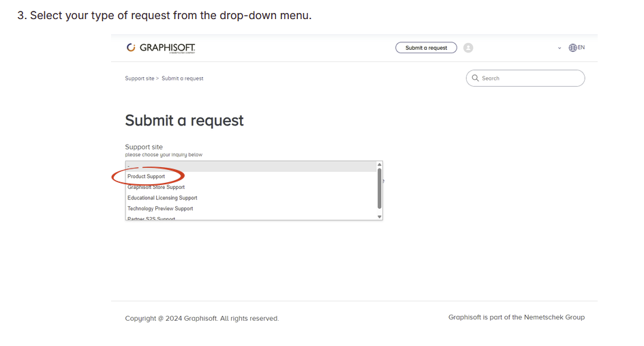Click the list scroll up arrow
The width and height of the screenshot is (644, 346).
(x=380, y=164)
